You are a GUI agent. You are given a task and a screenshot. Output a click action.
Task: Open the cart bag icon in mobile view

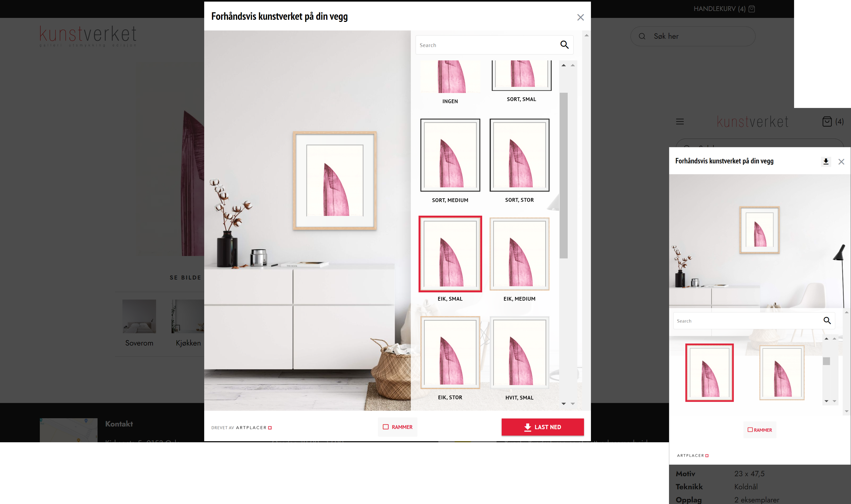coord(827,121)
